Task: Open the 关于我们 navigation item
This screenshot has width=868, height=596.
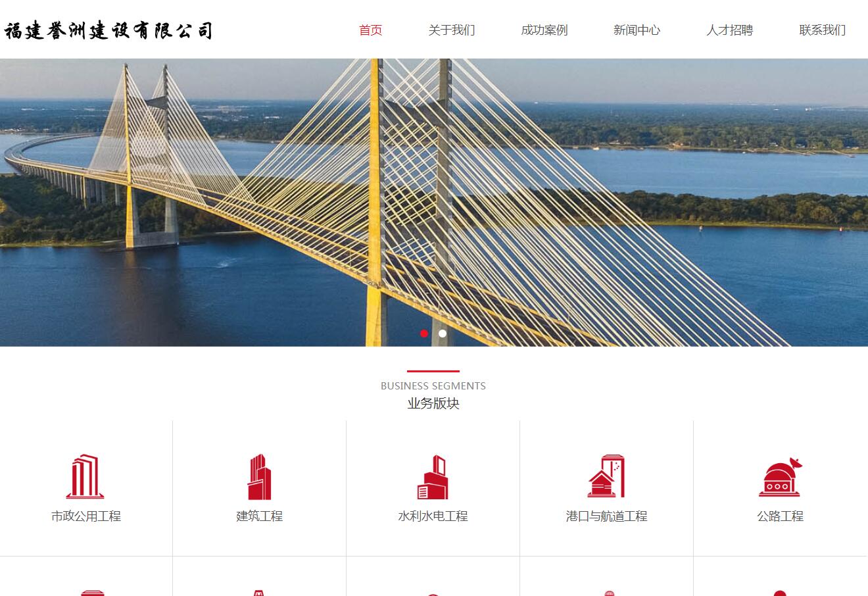Action: click(x=451, y=30)
